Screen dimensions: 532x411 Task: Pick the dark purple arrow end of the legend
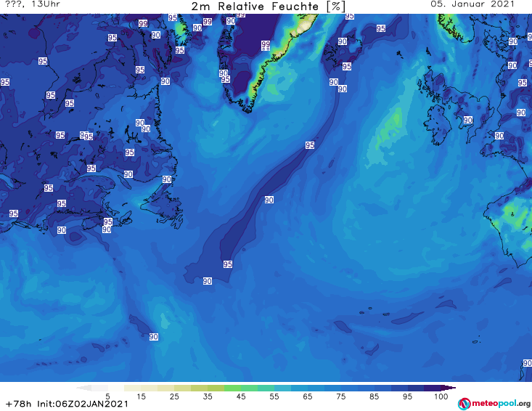(x=449, y=388)
